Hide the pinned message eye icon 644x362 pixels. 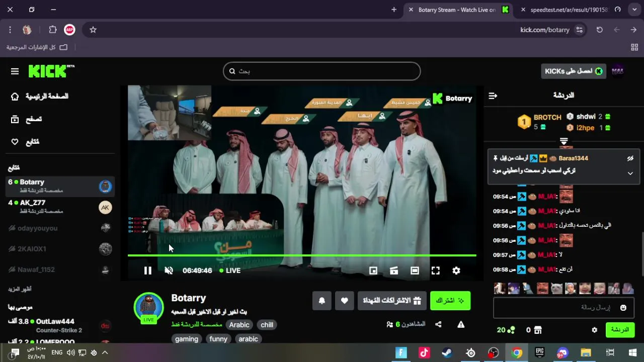pyautogui.click(x=630, y=158)
